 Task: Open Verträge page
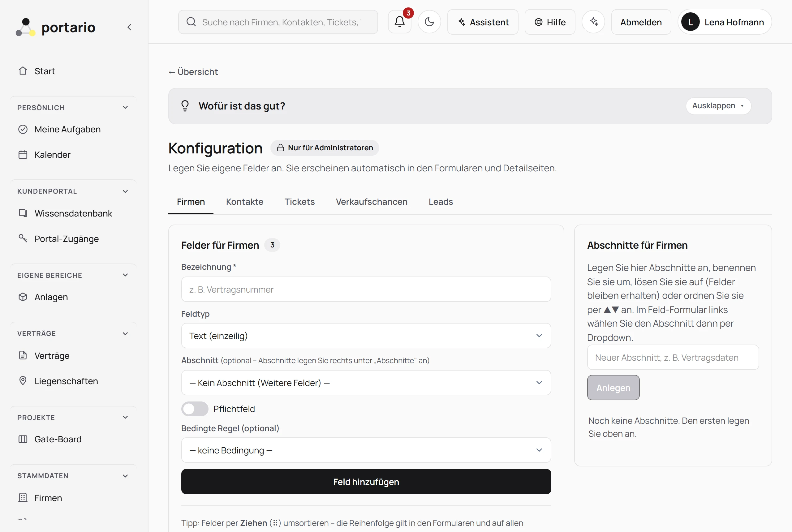tap(73, 356)
